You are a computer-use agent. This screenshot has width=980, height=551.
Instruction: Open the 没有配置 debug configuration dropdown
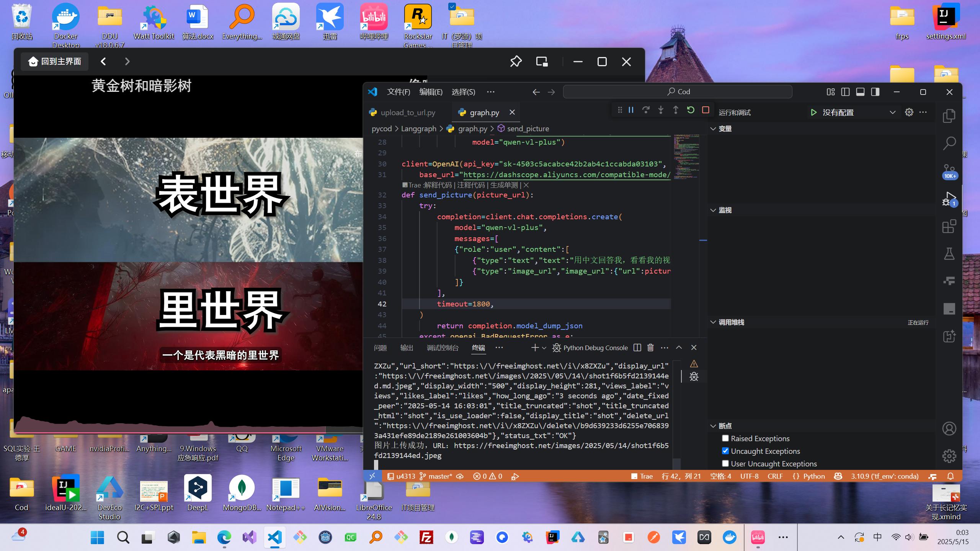859,112
